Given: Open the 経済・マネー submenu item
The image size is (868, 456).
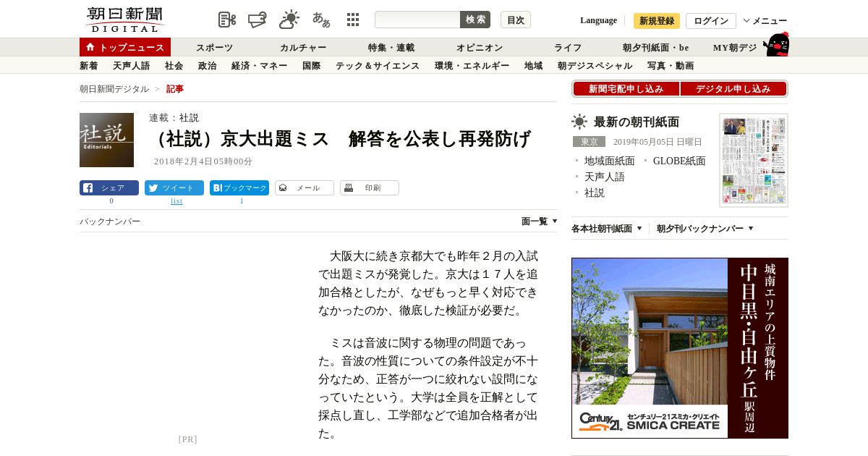Looking at the screenshot, I should [x=259, y=66].
